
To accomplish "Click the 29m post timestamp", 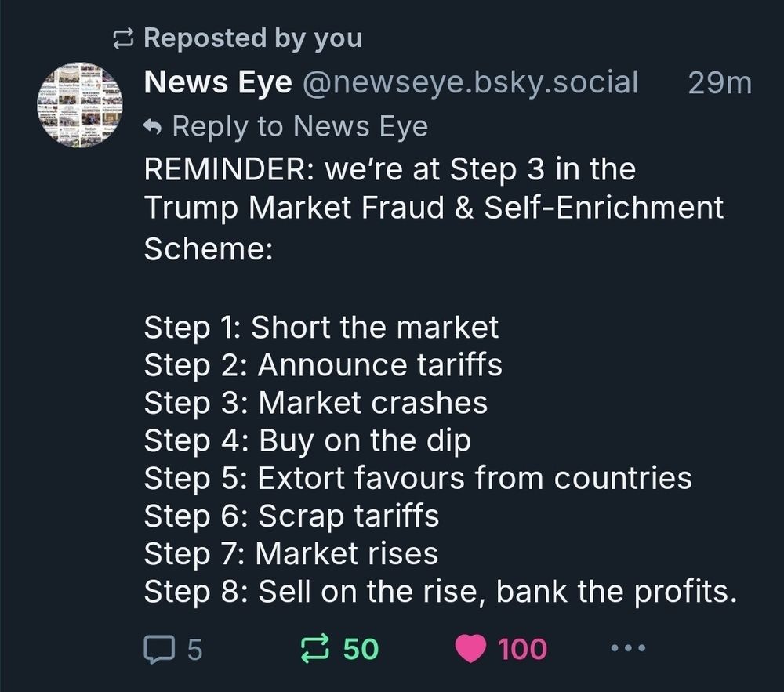I will click(719, 82).
